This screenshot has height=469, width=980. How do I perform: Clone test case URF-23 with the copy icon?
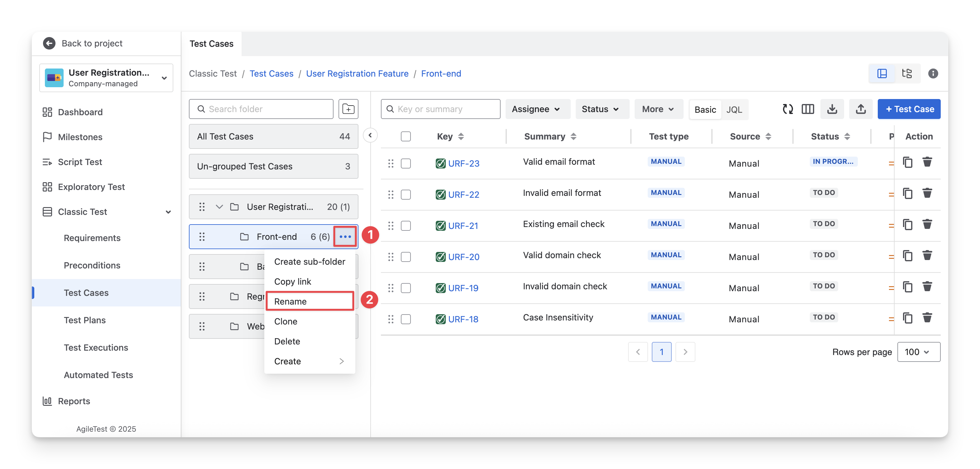(908, 162)
